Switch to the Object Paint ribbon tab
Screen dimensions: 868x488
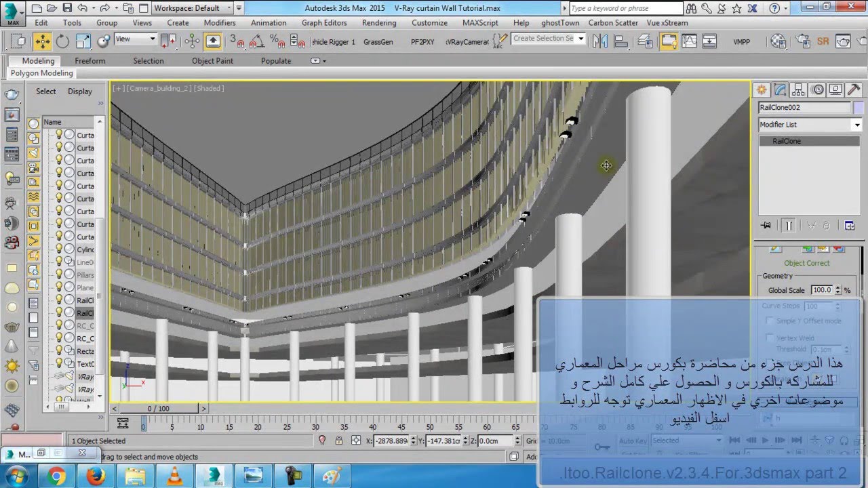(212, 60)
